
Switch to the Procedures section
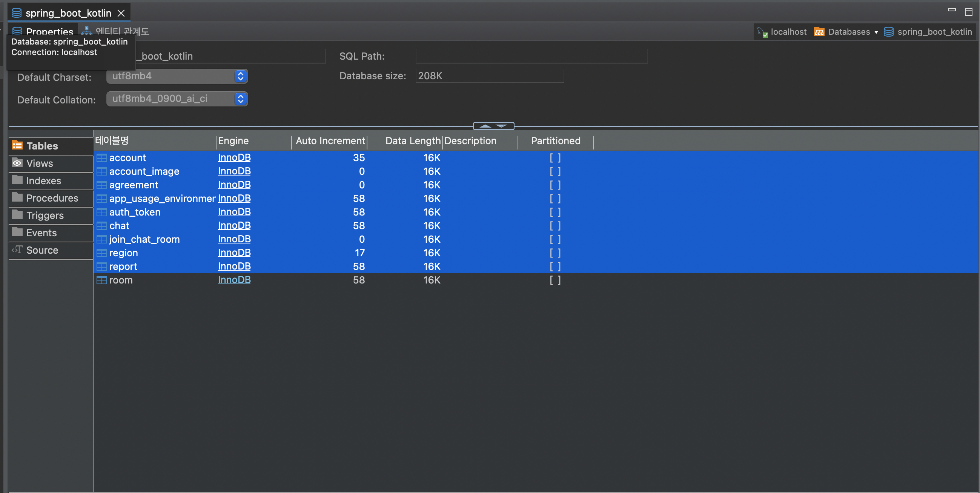pos(52,198)
